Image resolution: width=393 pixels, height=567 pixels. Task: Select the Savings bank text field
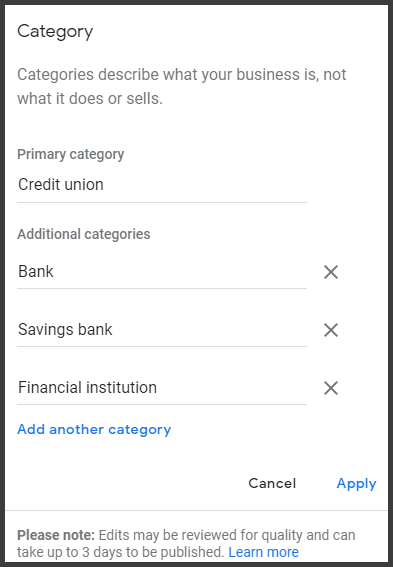coord(162,329)
